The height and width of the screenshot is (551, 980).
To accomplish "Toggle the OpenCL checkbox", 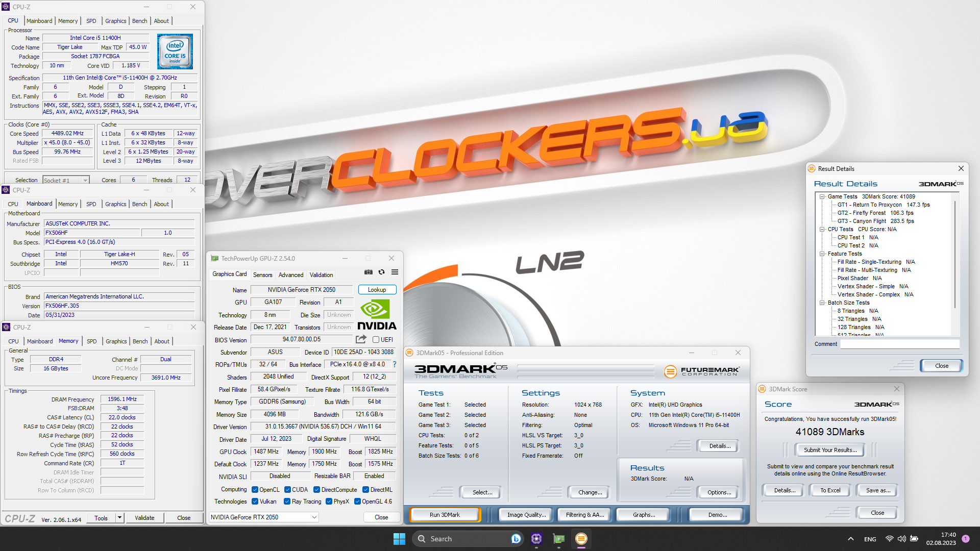I will 255,490.
